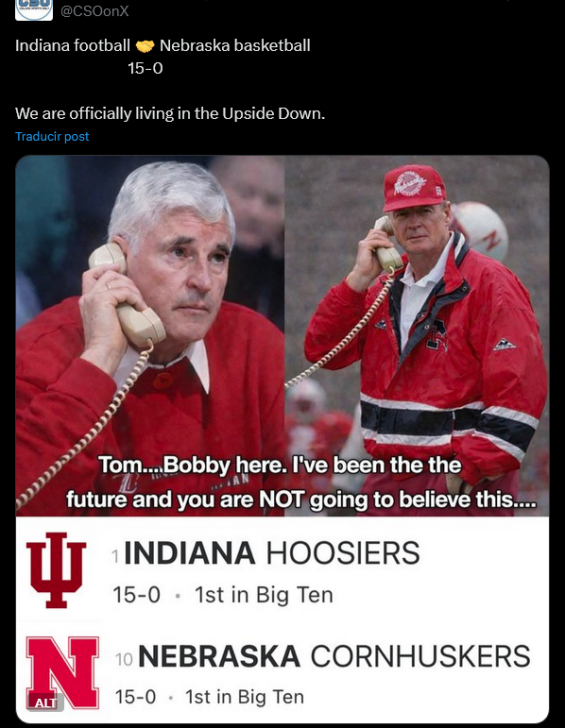Image resolution: width=565 pixels, height=728 pixels.
Task: Open the left photo of man in red sweater
Action: (x=150, y=336)
